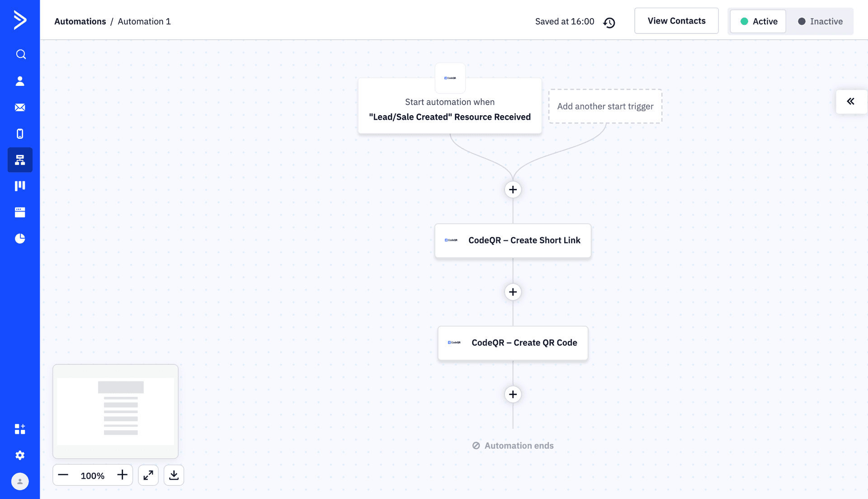Screen dimensions: 868x499
Task: Open the Deals pipeline sidebar icon
Action: [20, 186]
